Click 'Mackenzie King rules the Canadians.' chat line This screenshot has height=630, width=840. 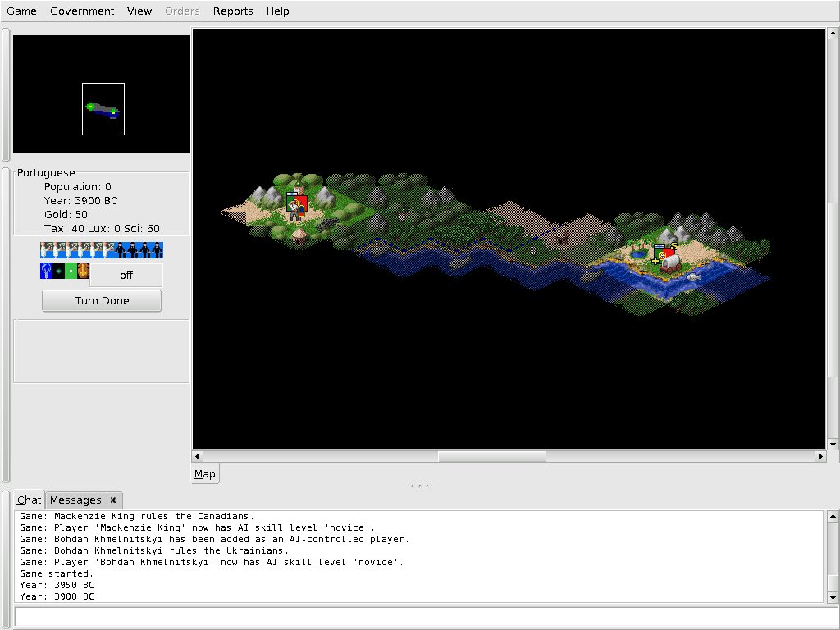[x=137, y=516]
